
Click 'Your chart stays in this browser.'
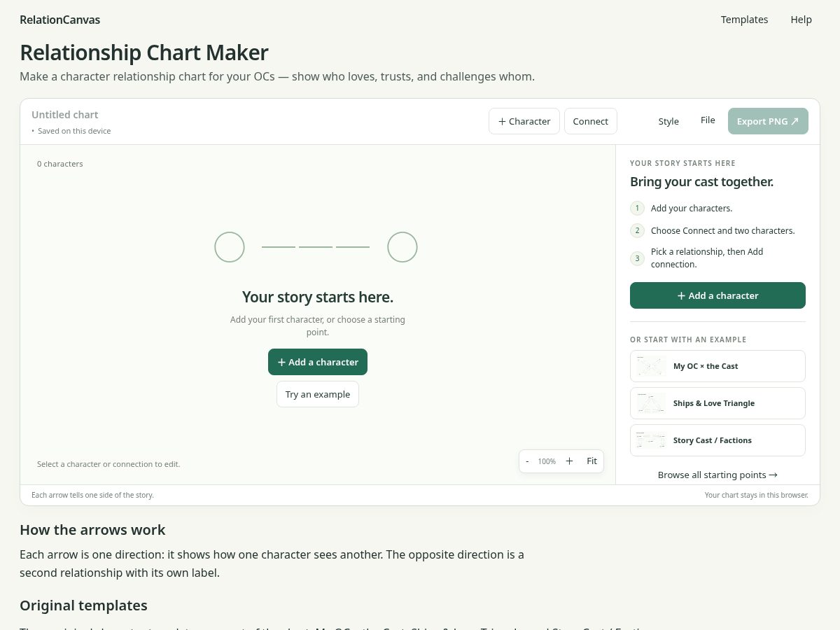coord(757,495)
